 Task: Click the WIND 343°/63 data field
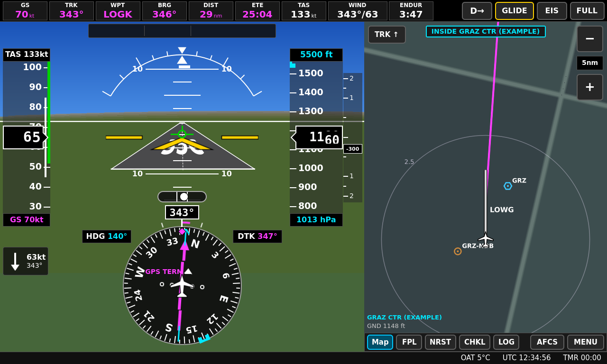pos(358,11)
